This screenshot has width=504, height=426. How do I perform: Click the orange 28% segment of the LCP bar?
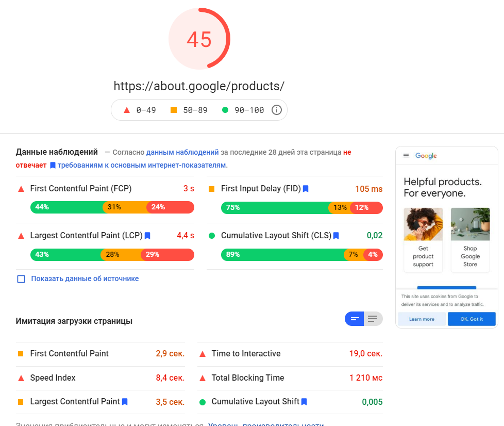coord(121,254)
